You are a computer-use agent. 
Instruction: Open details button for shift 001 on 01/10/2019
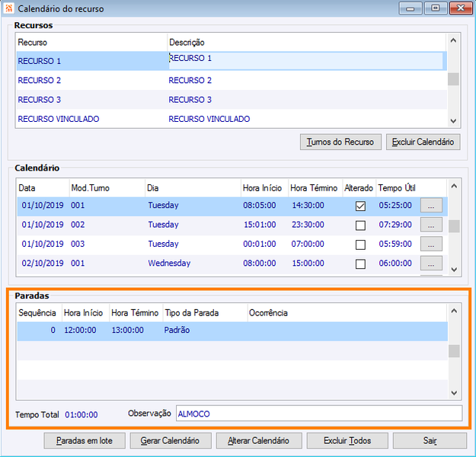tap(431, 206)
